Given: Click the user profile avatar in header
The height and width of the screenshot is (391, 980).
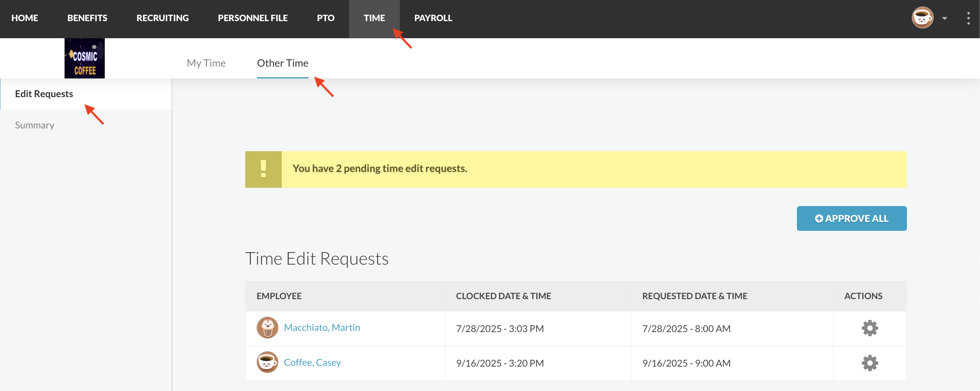Looking at the screenshot, I should 922,18.
